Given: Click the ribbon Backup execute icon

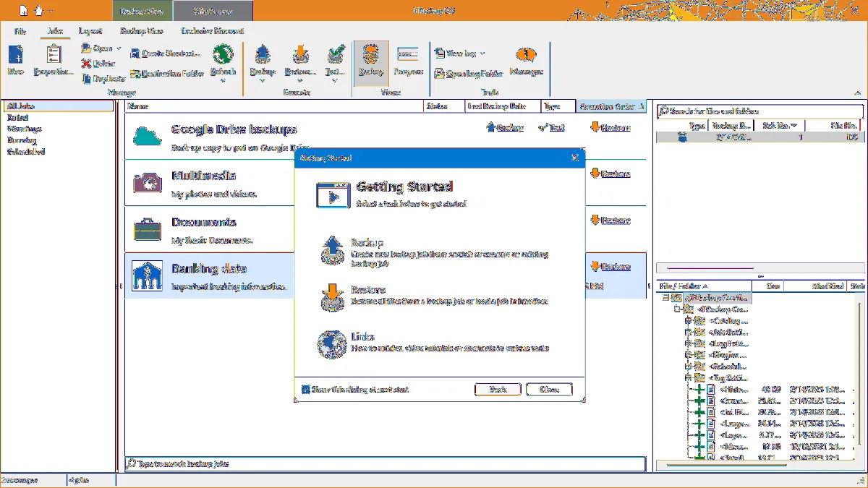Looking at the screenshot, I should click(x=262, y=54).
